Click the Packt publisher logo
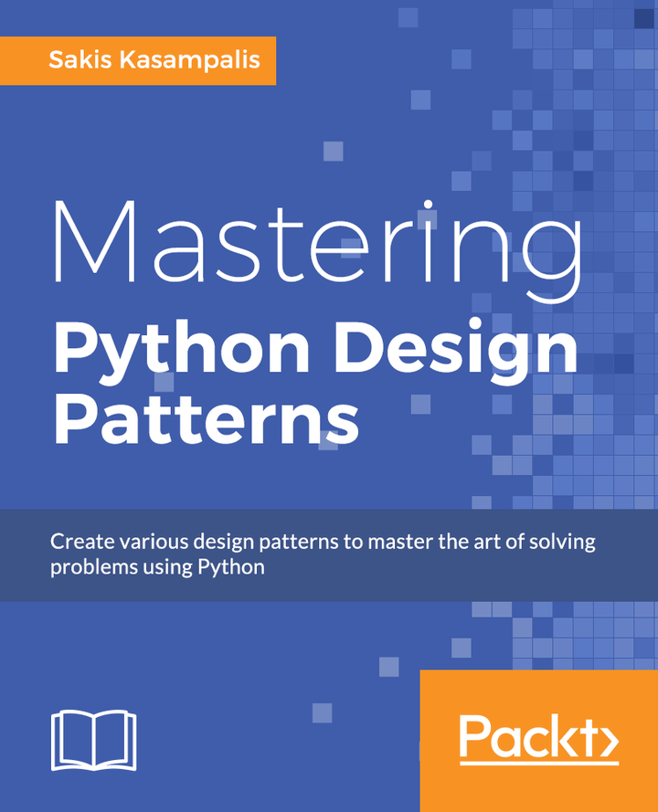Image resolution: width=658 pixels, height=812 pixels. pyautogui.click(x=539, y=740)
